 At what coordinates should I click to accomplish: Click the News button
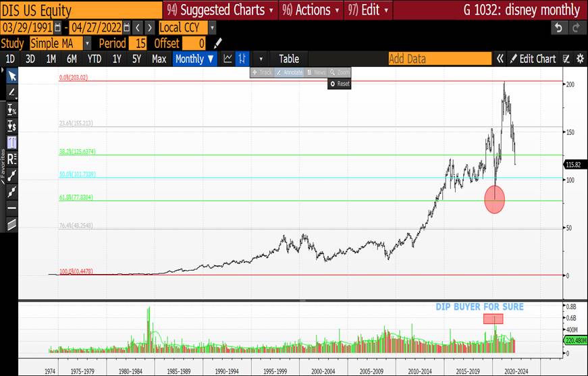316,72
